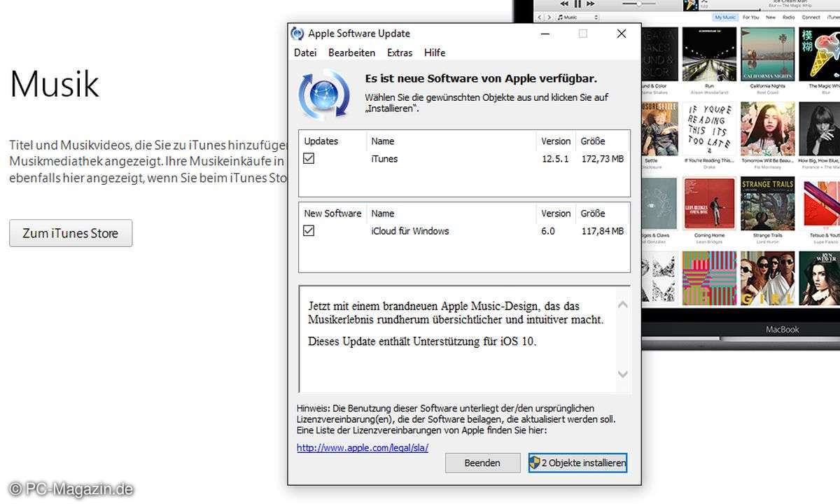Click the Größe header in Updates list
Screen dimensions: 840x504
click(593, 141)
